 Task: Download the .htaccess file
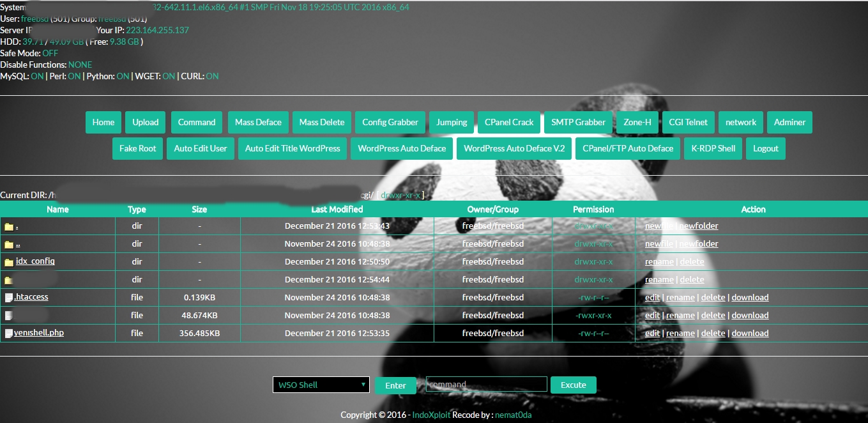point(750,297)
